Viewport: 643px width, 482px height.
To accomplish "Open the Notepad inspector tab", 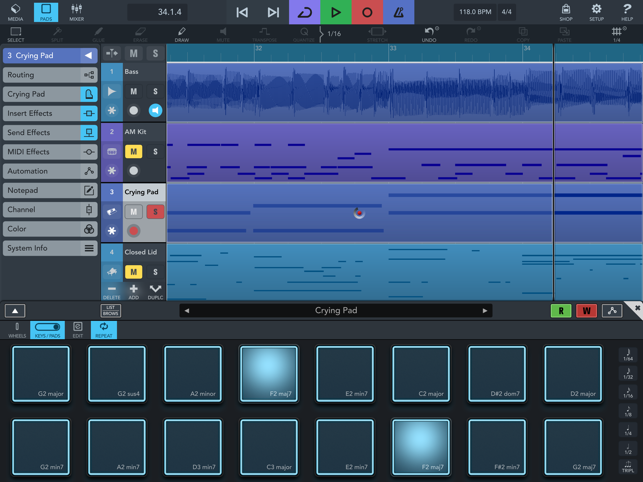I will (49, 191).
